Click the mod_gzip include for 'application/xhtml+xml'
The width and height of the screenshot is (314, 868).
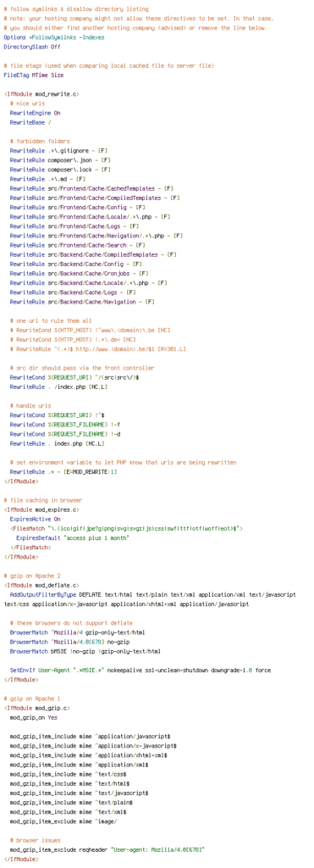(x=89, y=754)
